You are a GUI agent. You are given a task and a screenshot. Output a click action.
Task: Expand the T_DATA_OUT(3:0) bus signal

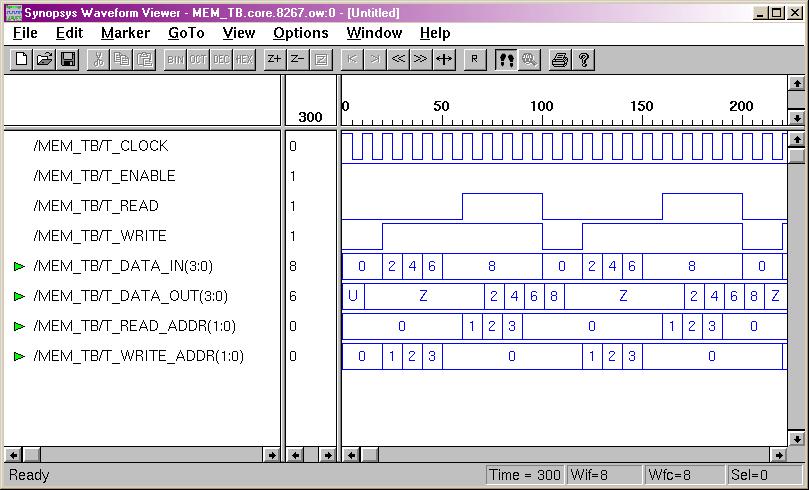pos(19,296)
